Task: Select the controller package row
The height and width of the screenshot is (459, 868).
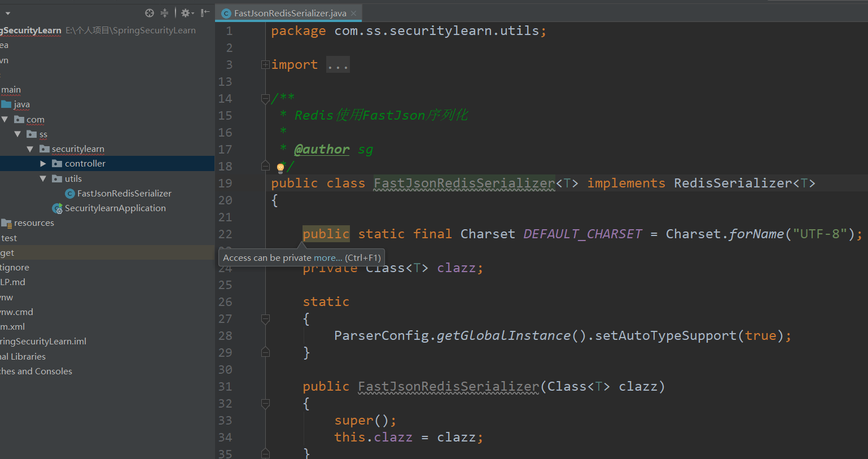Action: click(x=107, y=163)
